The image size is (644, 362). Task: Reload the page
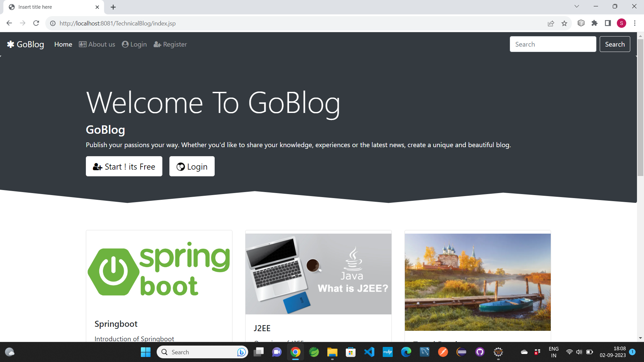36,23
